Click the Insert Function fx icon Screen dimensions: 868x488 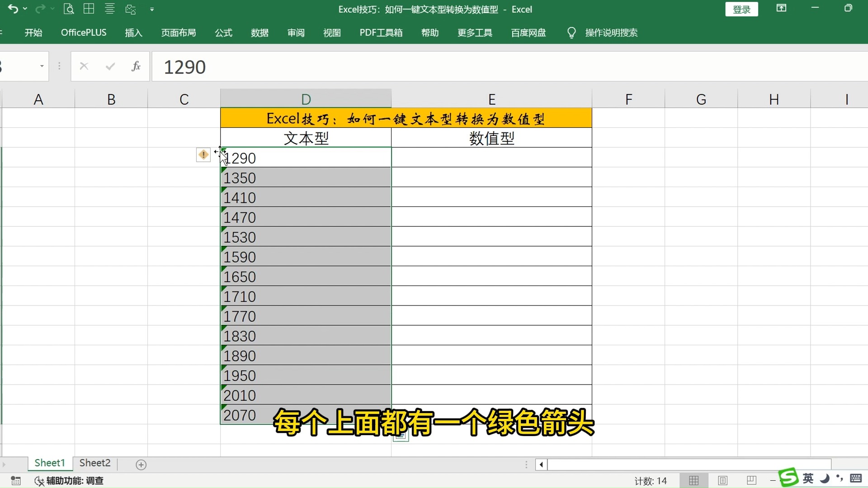(x=136, y=66)
